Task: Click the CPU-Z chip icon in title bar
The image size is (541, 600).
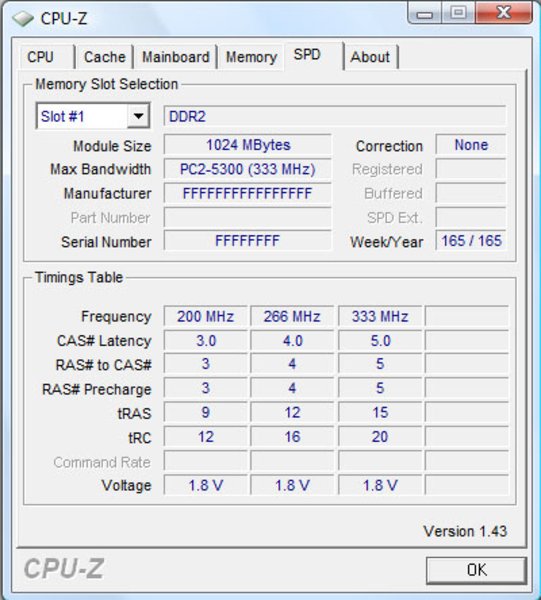Action: [23, 18]
